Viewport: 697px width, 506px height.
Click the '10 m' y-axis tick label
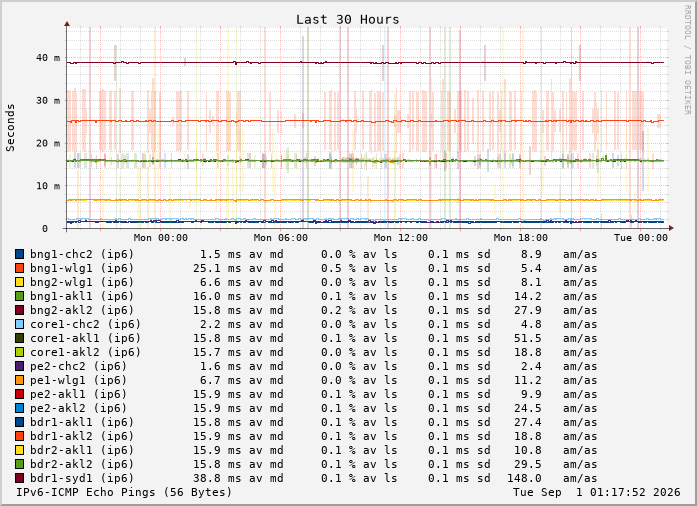tap(48, 186)
